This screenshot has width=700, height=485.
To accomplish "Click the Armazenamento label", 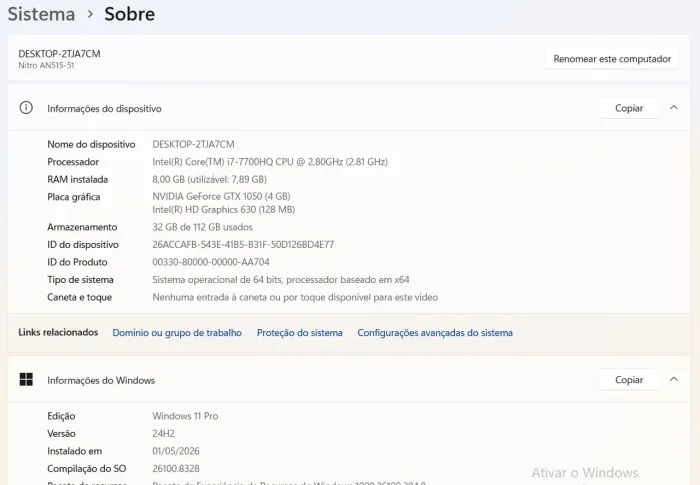I will pos(82,227).
